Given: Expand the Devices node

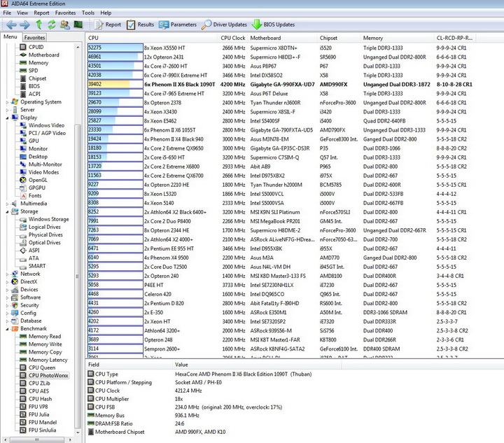Looking at the screenshot, I should coord(7,290).
